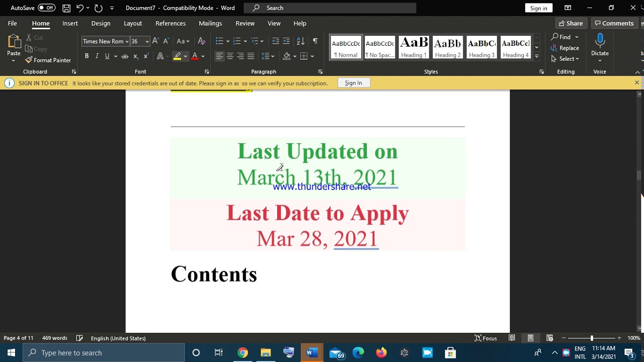Screen dimensions: 644x362
Task: Save the document using the floppy disk icon
Action: pos(66,8)
